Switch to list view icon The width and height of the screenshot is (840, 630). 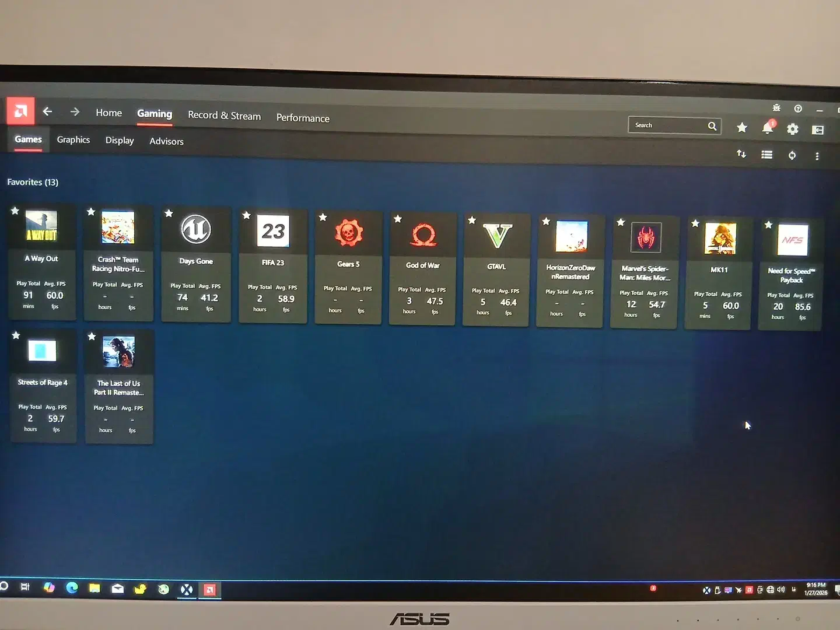click(767, 155)
